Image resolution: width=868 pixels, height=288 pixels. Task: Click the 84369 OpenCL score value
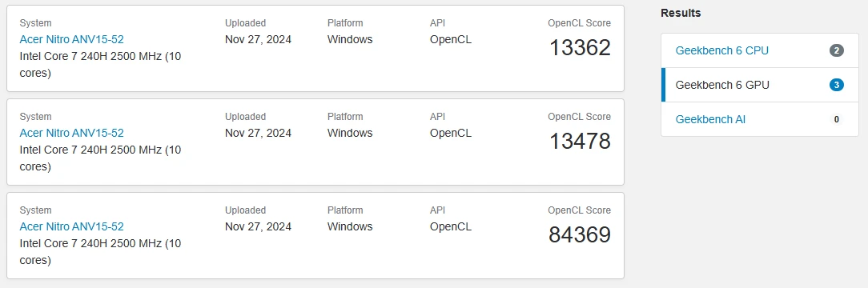click(x=580, y=234)
